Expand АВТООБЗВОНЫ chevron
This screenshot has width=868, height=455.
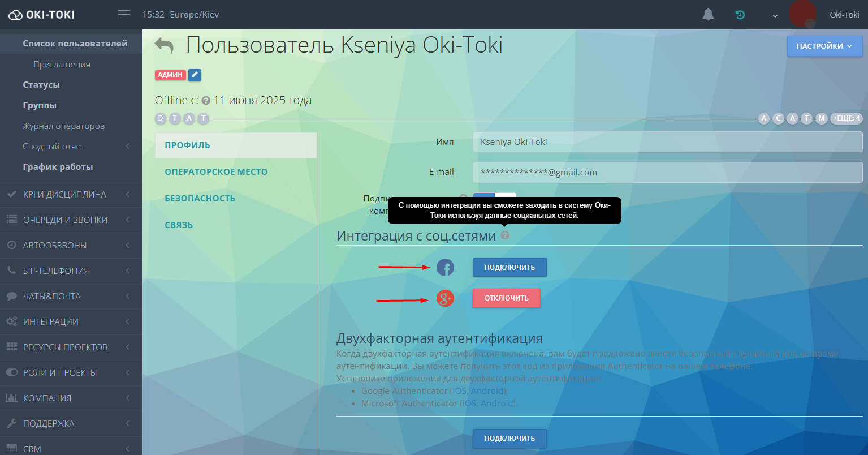pyautogui.click(x=128, y=245)
